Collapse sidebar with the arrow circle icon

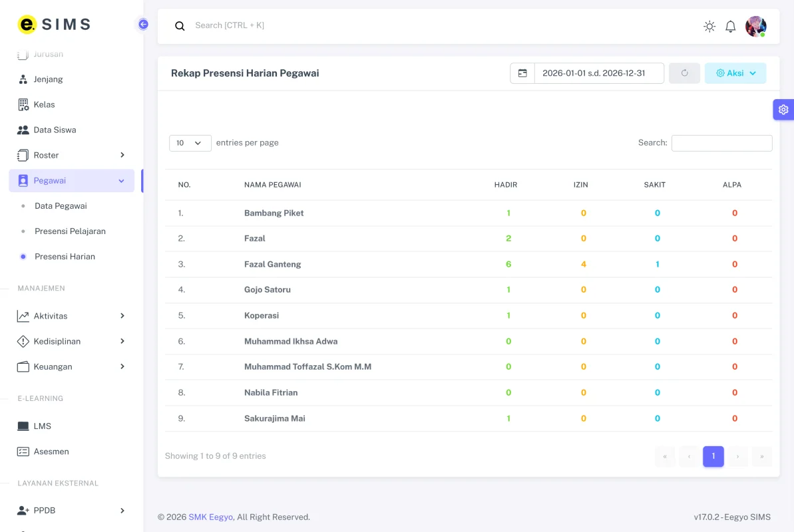tap(143, 25)
